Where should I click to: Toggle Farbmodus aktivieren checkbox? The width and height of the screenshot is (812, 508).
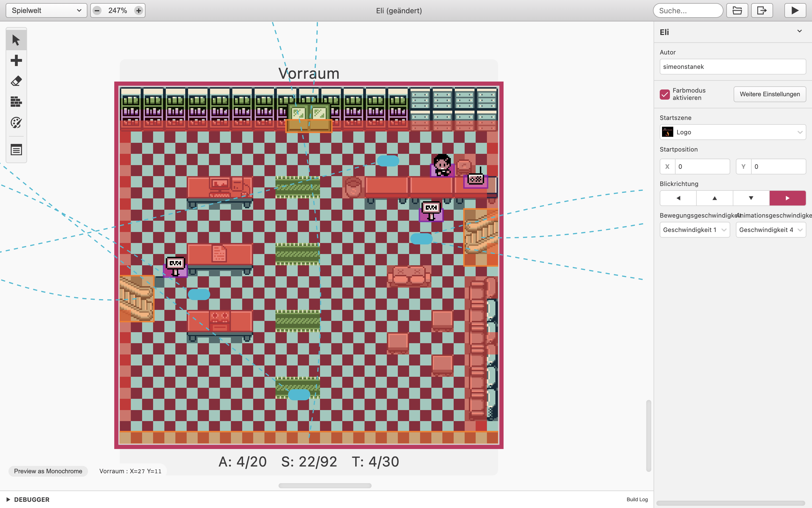point(665,94)
